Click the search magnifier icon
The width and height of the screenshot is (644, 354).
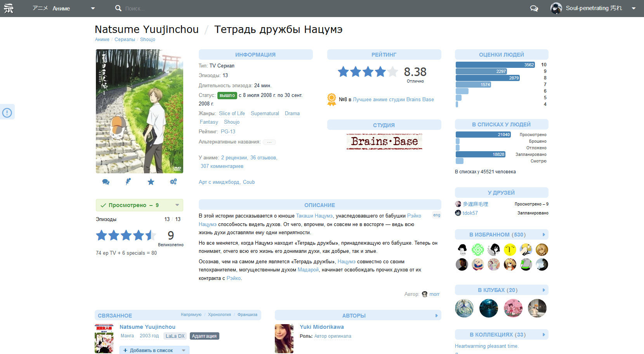[118, 8]
